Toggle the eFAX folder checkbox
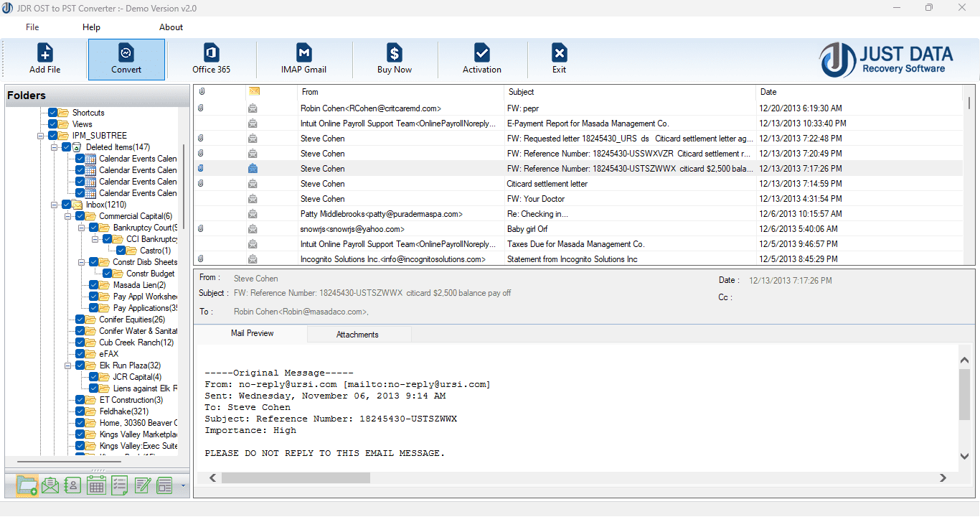The image size is (980, 517). [81, 353]
